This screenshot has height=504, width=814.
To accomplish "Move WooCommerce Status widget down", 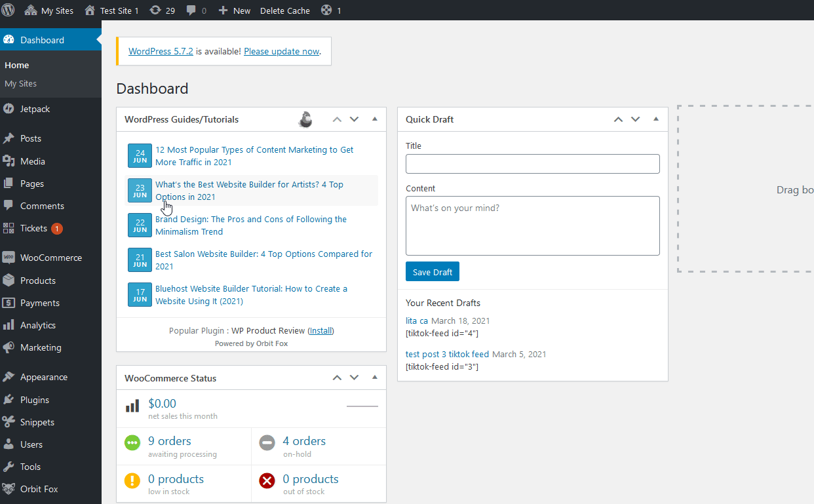I will tap(355, 378).
